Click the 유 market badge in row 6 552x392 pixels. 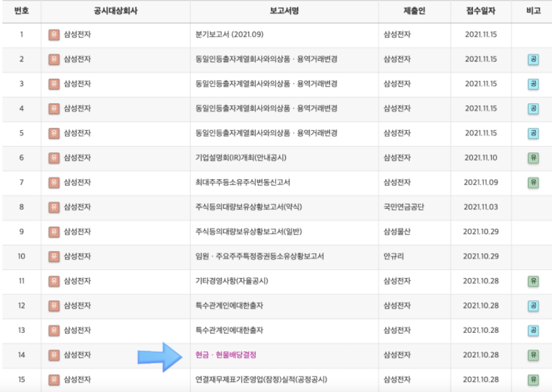click(x=54, y=157)
